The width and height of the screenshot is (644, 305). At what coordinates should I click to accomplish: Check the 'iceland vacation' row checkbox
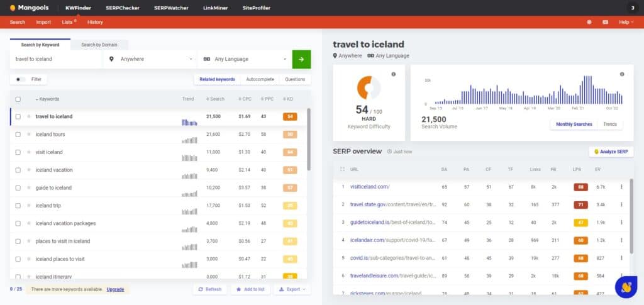18,170
